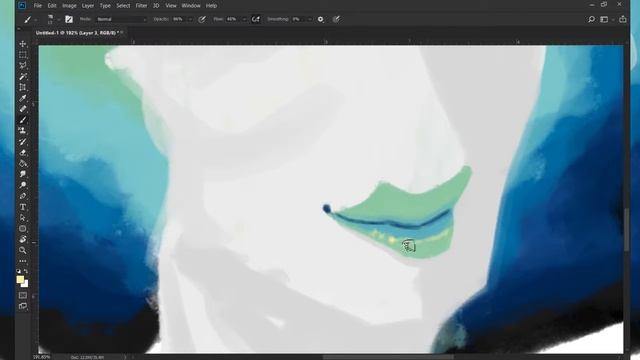Select the Crop tool
The width and height of the screenshot is (640, 360).
point(23,87)
